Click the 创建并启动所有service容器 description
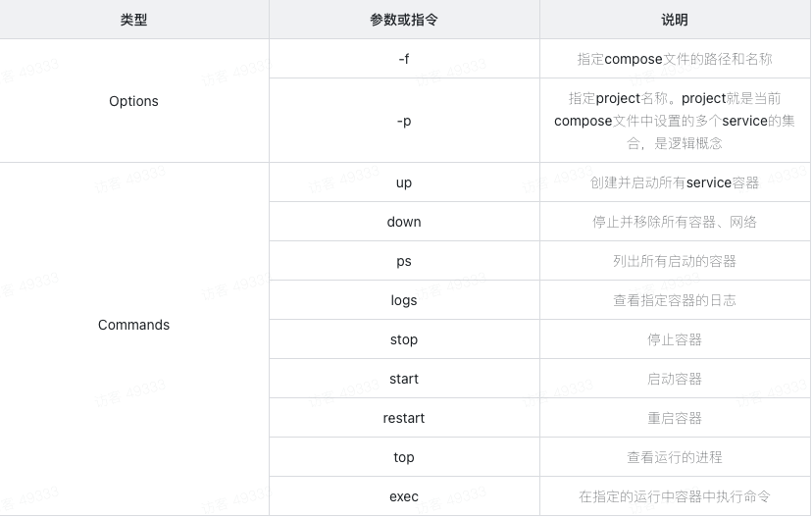The width and height of the screenshot is (812, 517). click(x=675, y=182)
